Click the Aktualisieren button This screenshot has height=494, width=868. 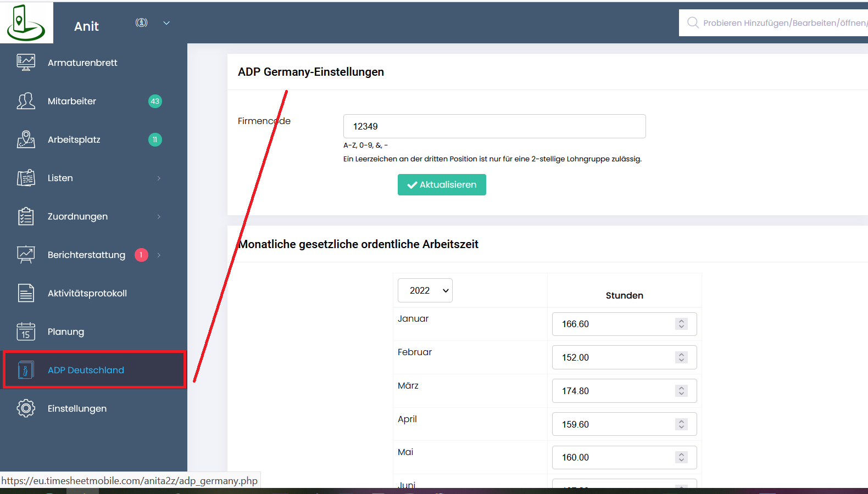point(442,185)
